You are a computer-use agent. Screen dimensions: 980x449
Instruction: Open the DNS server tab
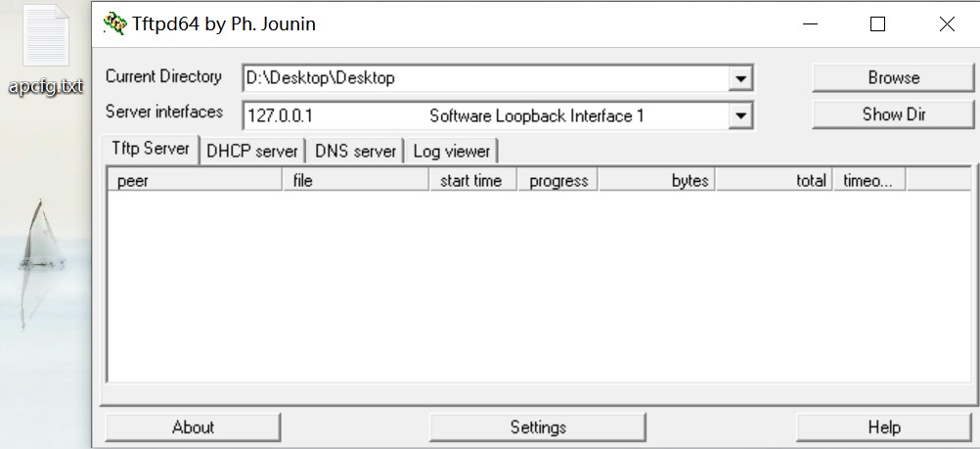(x=356, y=152)
